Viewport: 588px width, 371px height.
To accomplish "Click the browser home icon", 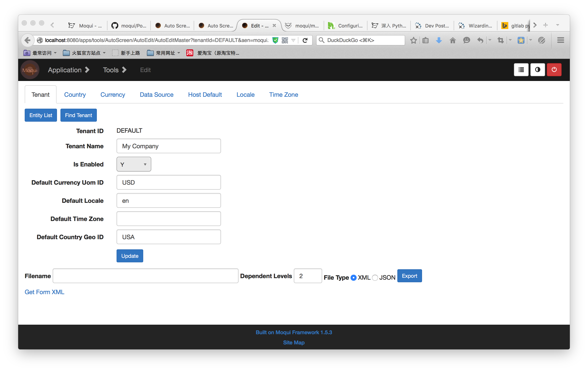I will pyautogui.click(x=452, y=40).
